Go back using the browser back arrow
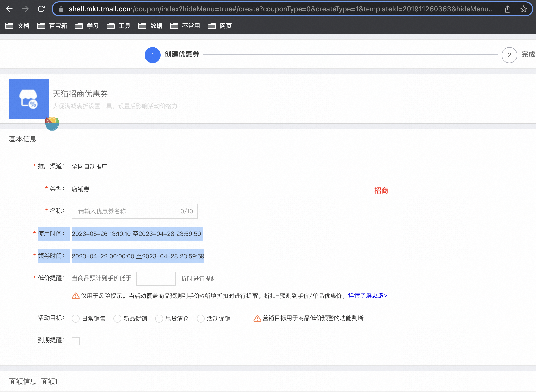Screen dimensions: 536x392 point(9,9)
